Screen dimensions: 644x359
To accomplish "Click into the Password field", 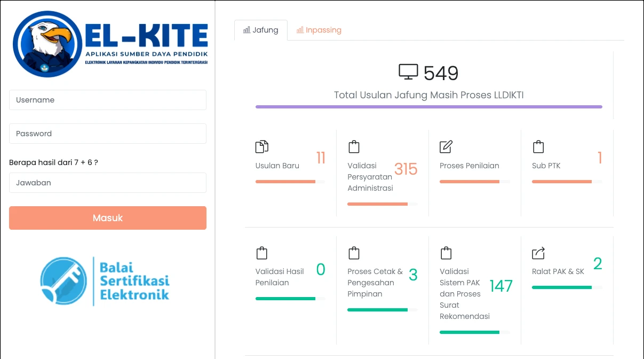I will (x=108, y=134).
